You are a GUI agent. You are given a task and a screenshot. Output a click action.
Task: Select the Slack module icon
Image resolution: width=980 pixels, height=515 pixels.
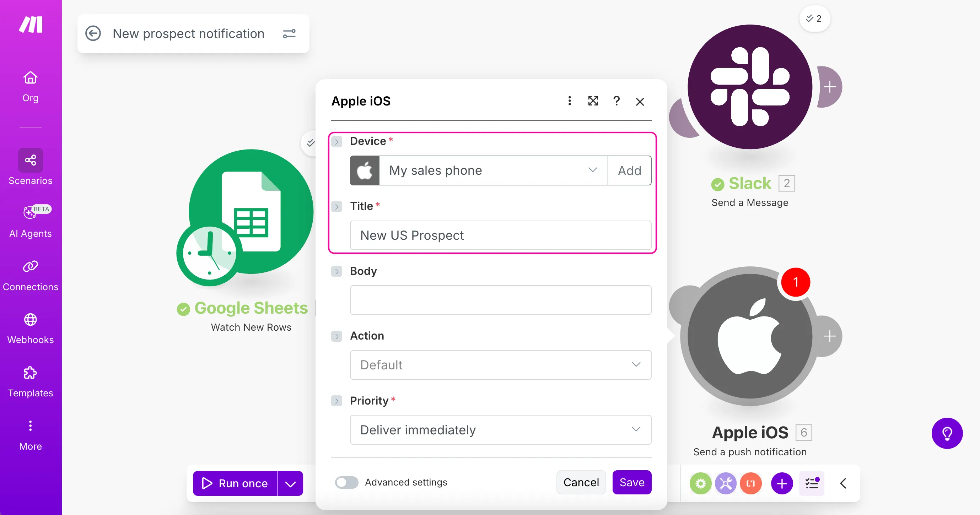click(x=750, y=87)
